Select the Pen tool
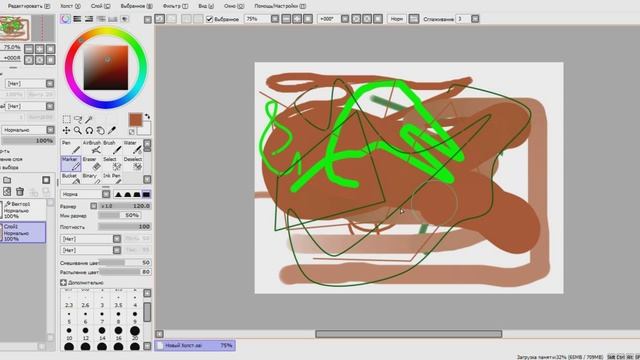This screenshot has width=640, height=360. click(x=71, y=148)
